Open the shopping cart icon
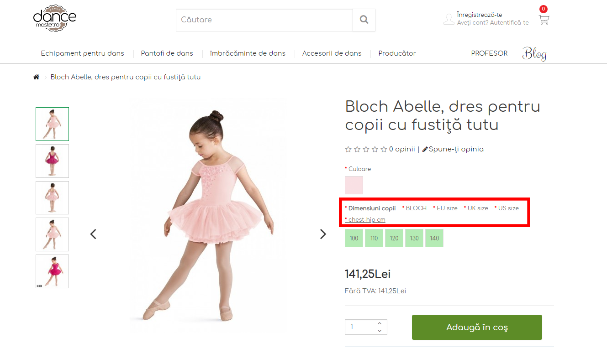607x364 pixels. [544, 20]
